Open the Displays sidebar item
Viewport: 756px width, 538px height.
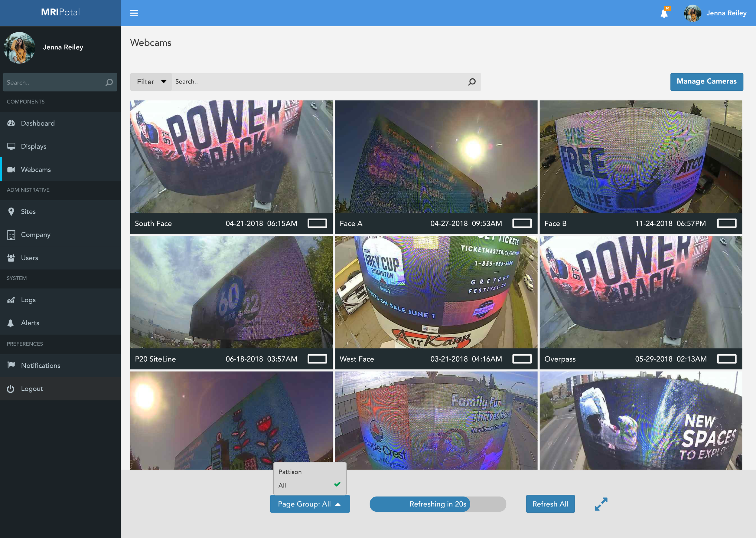[x=34, y=146]
